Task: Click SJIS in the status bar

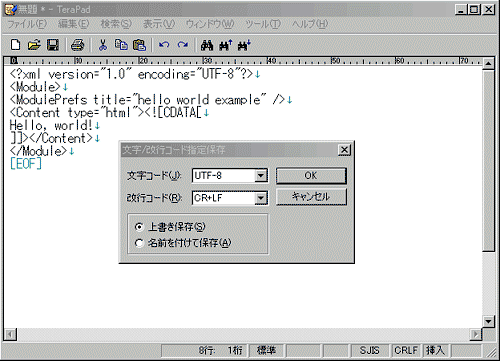Action: [x=369, y=350]
